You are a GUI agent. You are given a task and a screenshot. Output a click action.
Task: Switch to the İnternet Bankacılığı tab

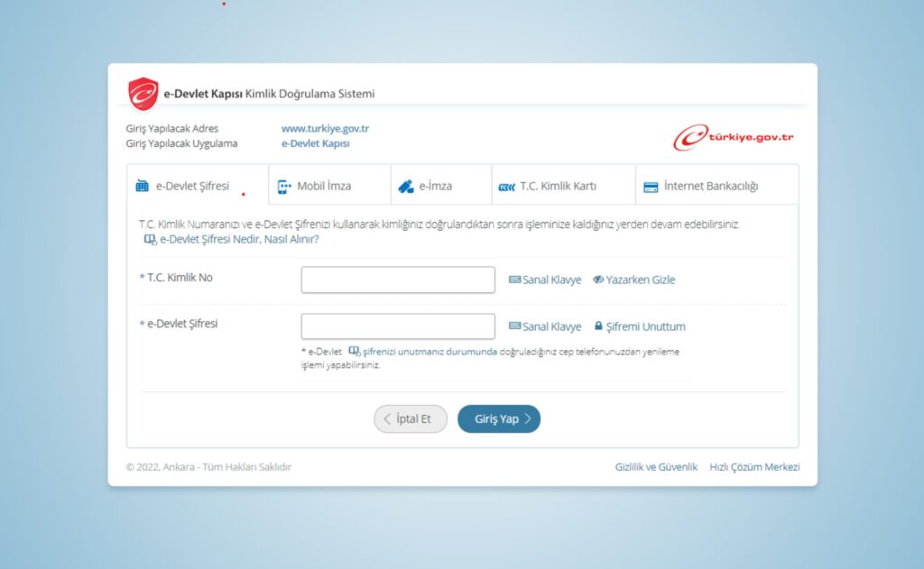pos(710,187)
